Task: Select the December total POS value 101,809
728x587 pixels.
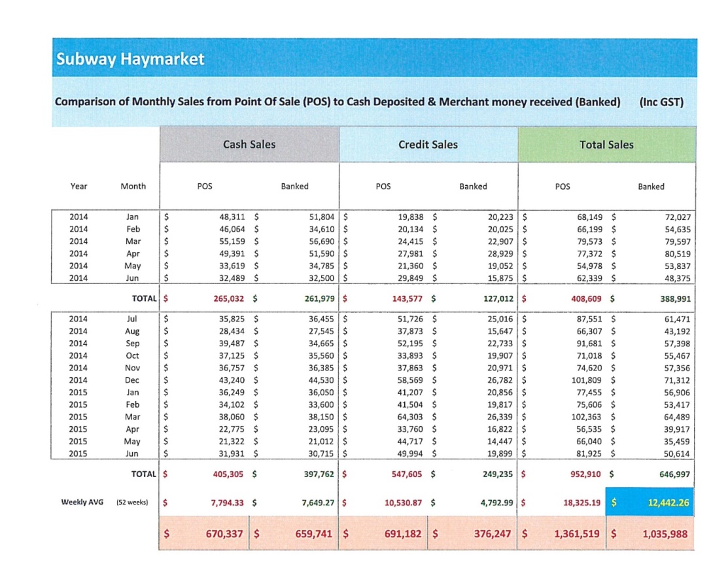Action: [587, 380]
